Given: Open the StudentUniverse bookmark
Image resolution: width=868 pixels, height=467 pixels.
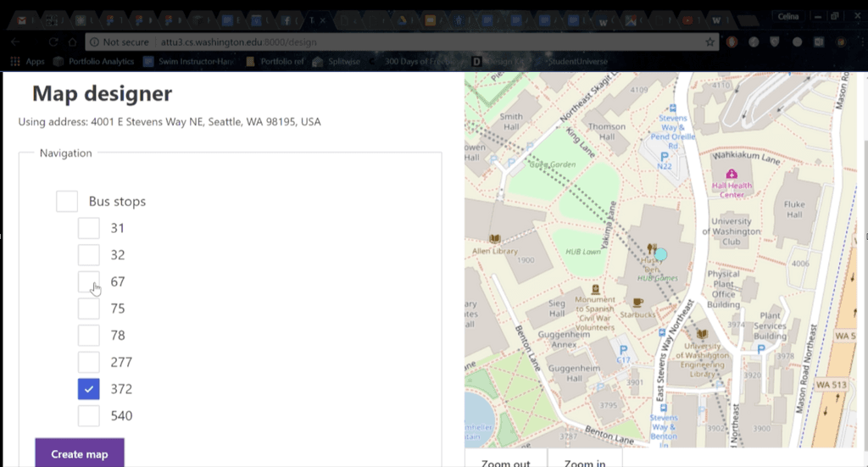Looking at the screenshot, I should (572, 61).
